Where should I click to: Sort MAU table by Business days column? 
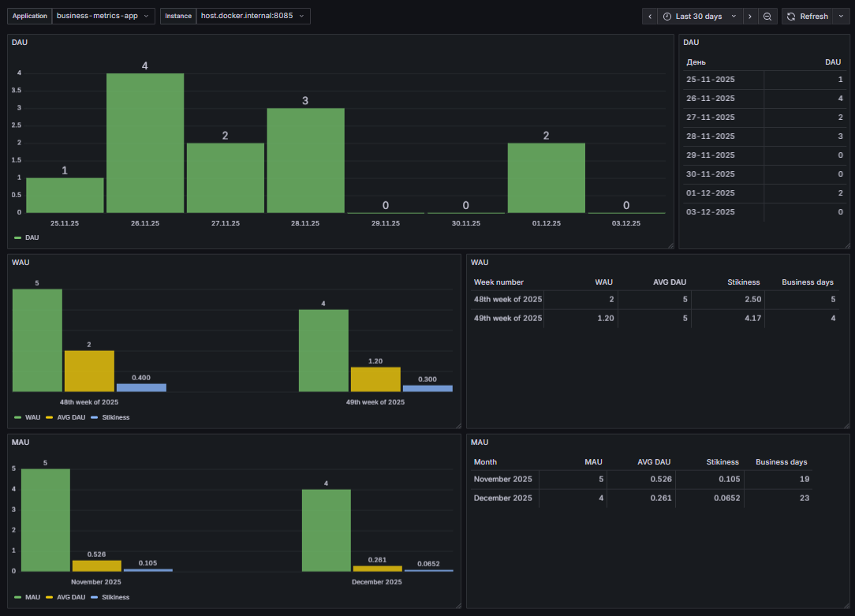pos(781,461)
